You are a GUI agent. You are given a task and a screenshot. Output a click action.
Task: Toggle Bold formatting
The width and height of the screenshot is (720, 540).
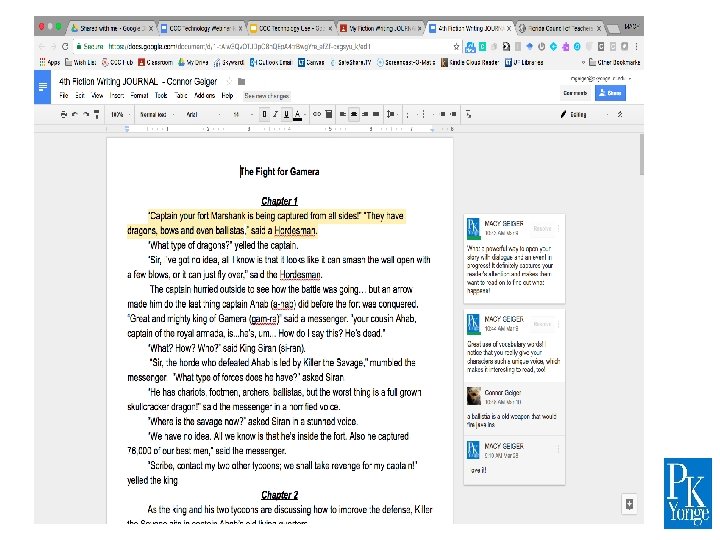(264, 114)
